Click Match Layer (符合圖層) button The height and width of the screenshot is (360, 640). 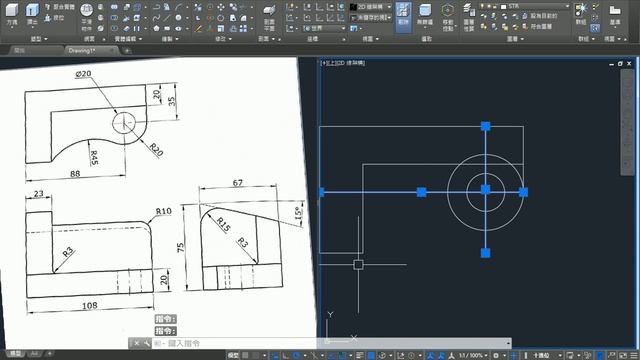(537, 27)
